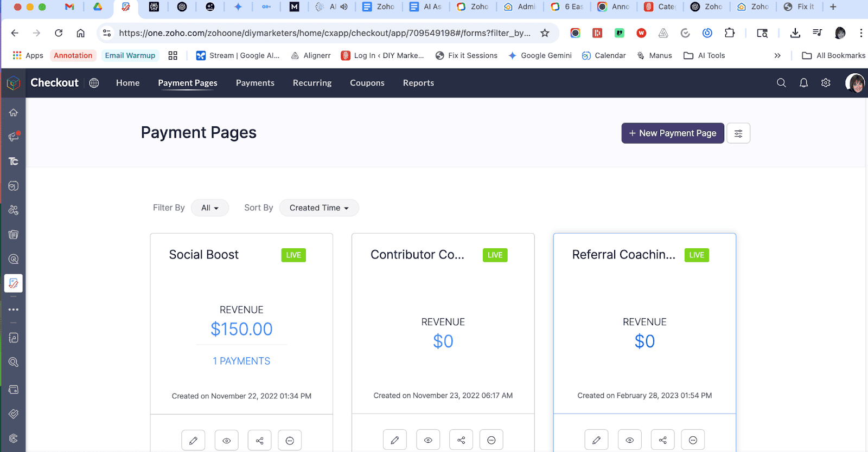
Task: Click the Referral Coachin... card title
Action: click(624, 255)
